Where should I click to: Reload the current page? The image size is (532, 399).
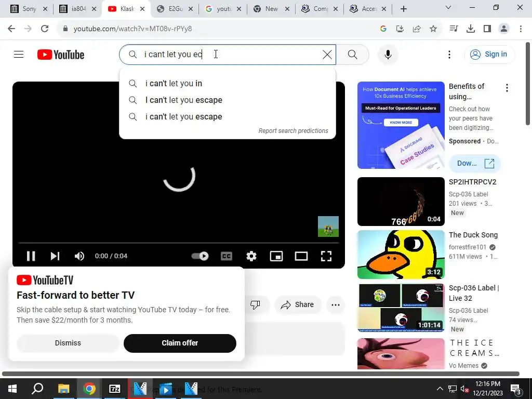45,29
